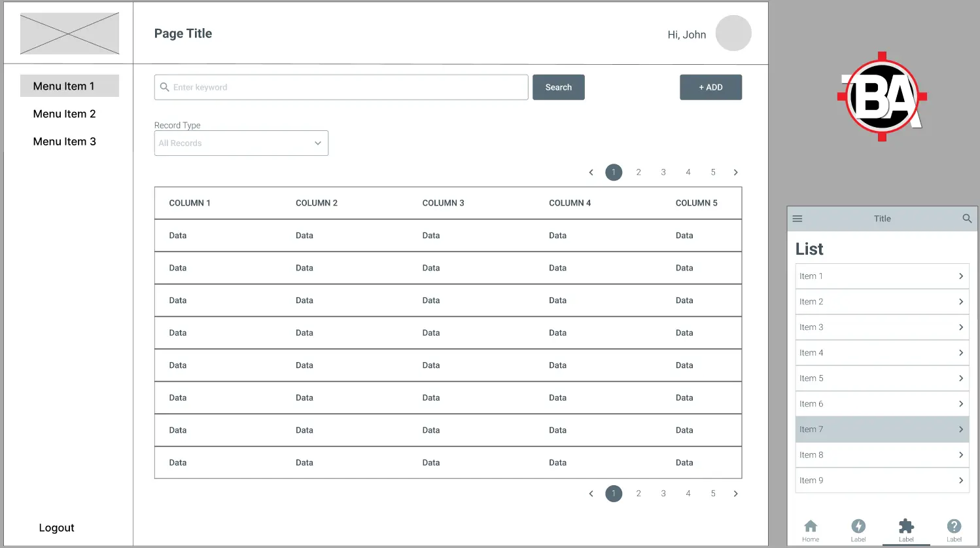Click the + ADD button
This screenshot has width=980, height=548.
coord(710,87)
